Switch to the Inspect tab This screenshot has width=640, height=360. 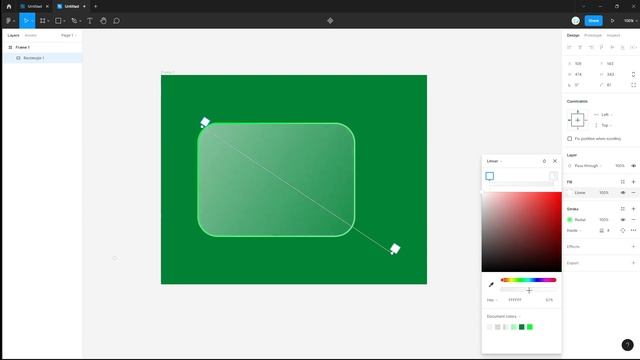(613, 36)
